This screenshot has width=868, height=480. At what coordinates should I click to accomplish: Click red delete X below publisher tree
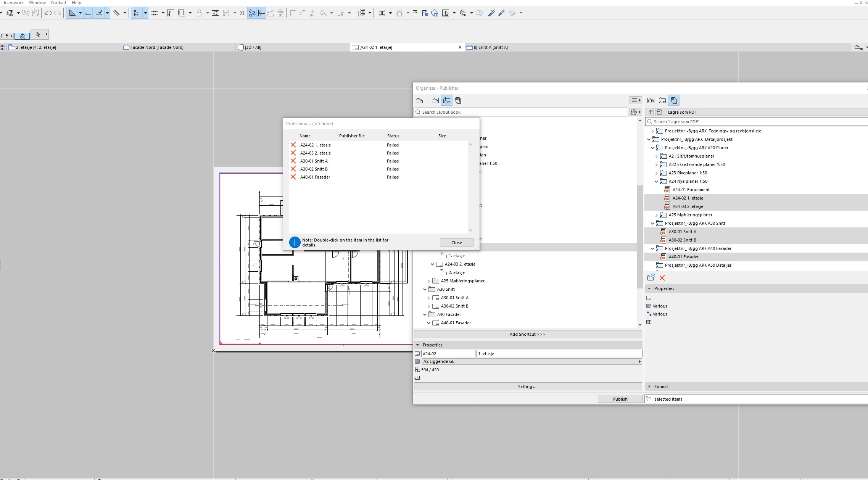pyautogui.click(x=662, y=278)
